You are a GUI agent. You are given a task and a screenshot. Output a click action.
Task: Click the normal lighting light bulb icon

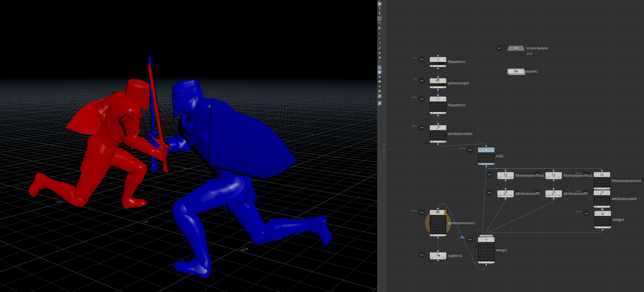pos(379,9)
